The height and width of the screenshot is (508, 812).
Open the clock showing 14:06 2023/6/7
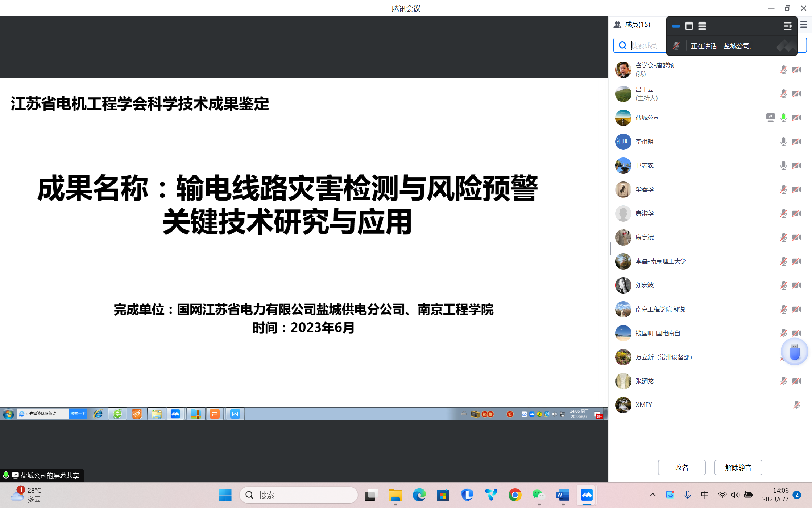[x=775, y=495]
